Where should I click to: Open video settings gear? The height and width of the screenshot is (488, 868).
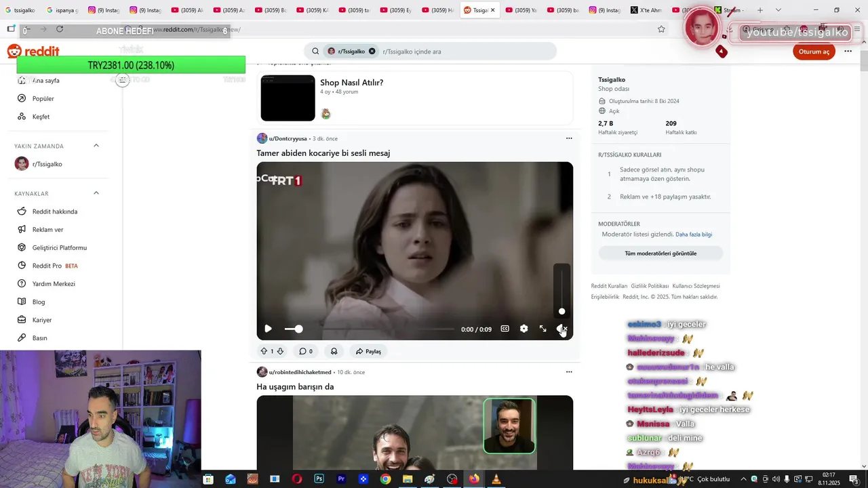(524, 329)
